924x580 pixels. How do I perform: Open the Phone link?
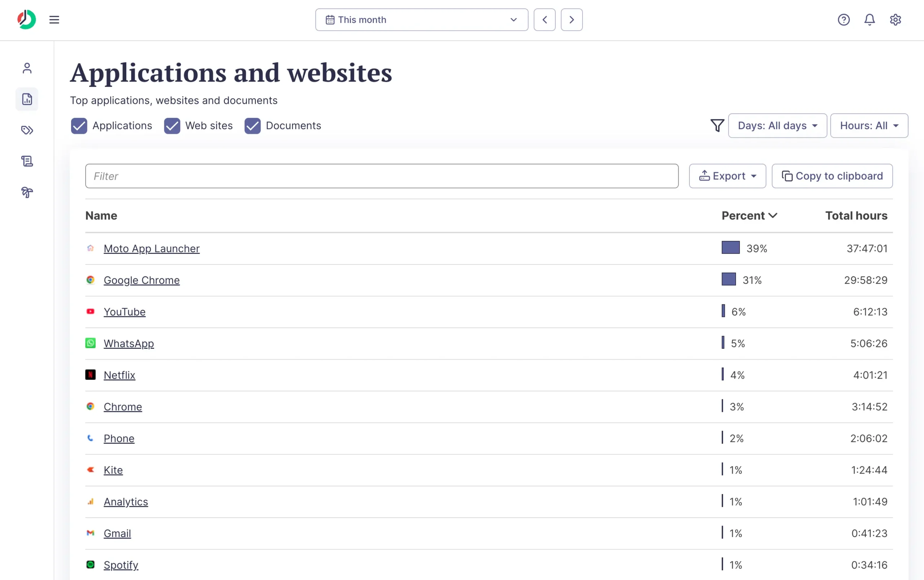coord(119,438)
